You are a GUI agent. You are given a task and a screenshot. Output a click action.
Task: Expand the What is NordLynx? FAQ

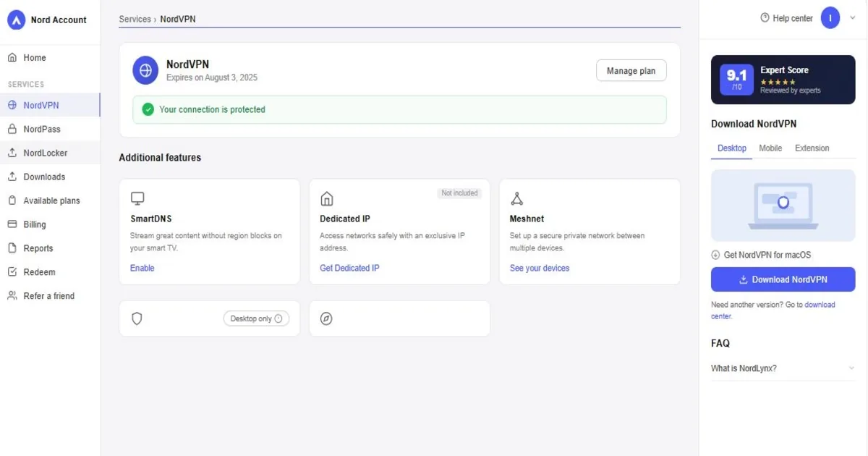pyautogui.click(x=783, y=368)
